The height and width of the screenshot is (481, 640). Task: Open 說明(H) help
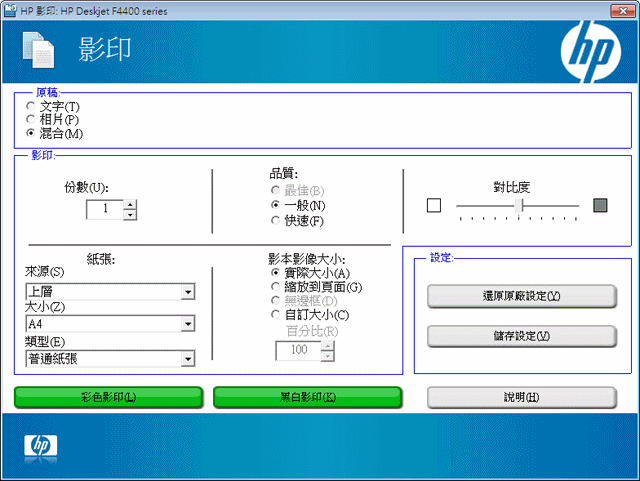point(522,397)
